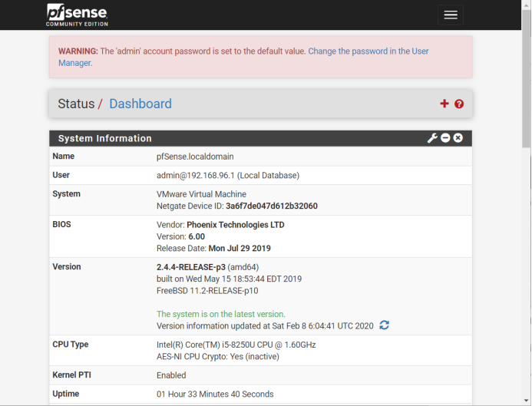The height and width of the screenshot is (406, 532).
Task: Click AES-NI CPU Crypto status line
Action: 218,357
